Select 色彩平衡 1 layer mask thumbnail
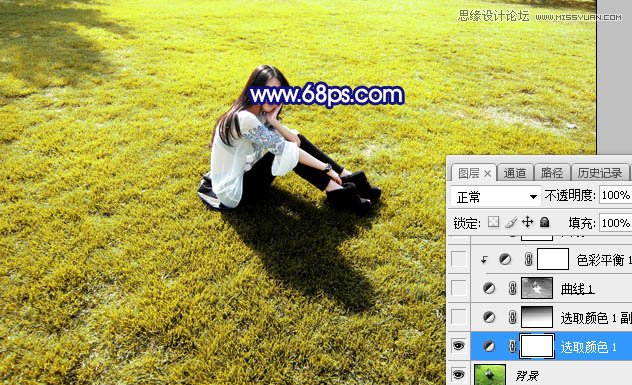The image size is (632, 385). 553,259
